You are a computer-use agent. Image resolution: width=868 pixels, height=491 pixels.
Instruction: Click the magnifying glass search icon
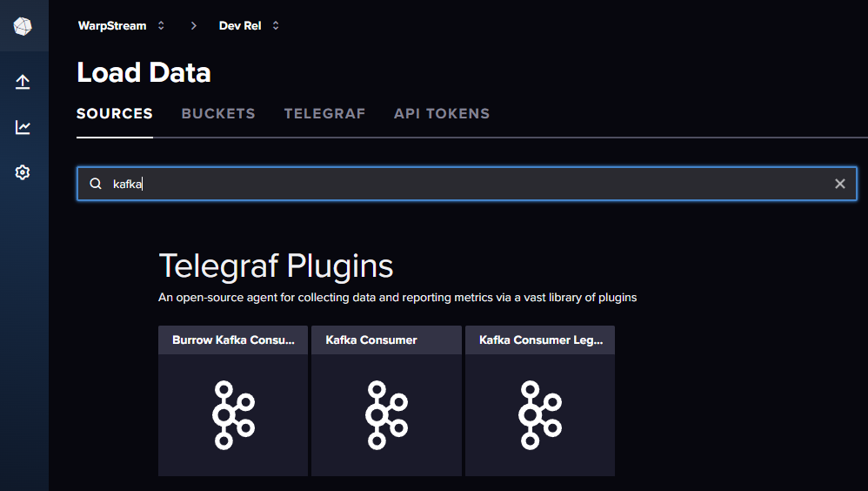96,184
